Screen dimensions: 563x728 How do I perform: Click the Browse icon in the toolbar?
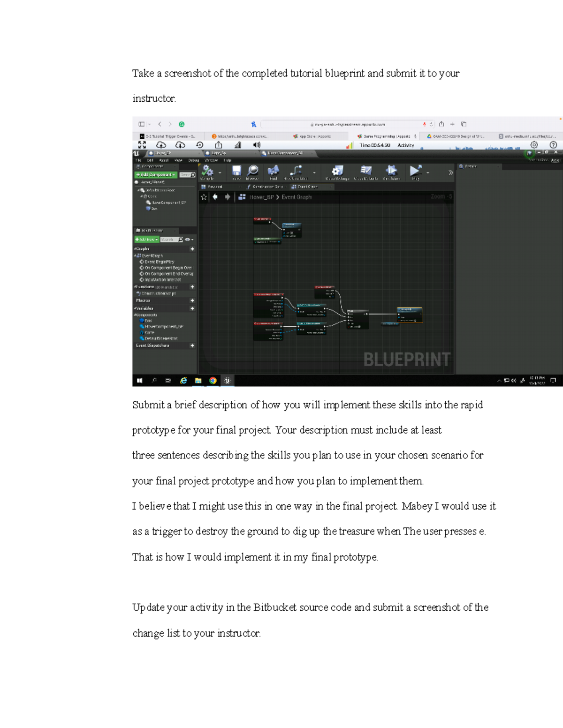pyautogui.click(x=252, y=171)
